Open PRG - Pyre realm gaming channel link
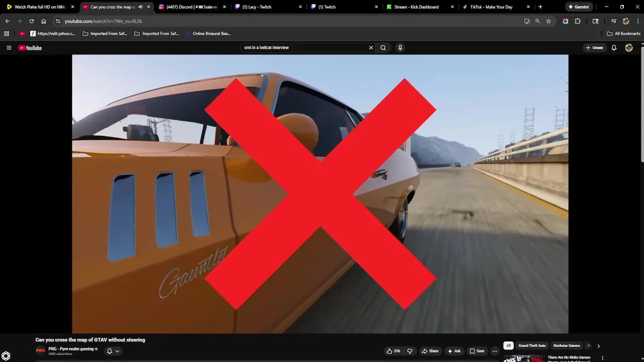644x362 pixels. (71, 349)
